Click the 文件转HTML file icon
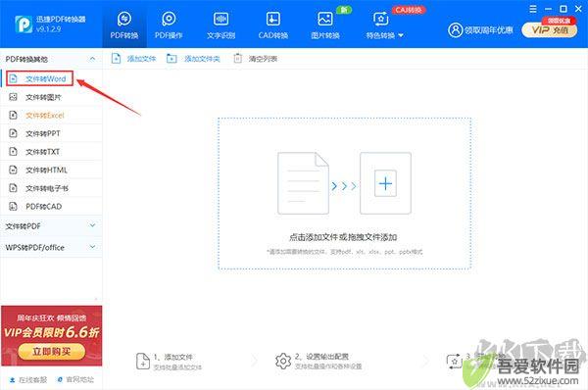 13,170
